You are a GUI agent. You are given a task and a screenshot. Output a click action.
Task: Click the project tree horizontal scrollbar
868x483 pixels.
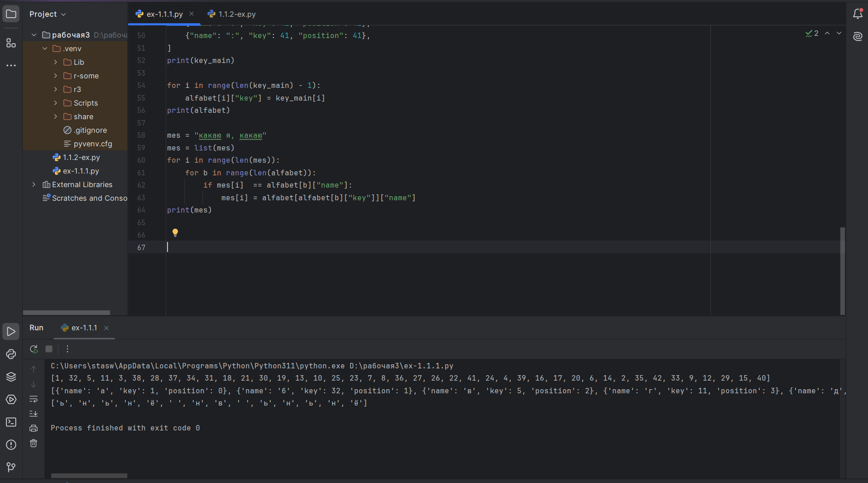point(67,313)
